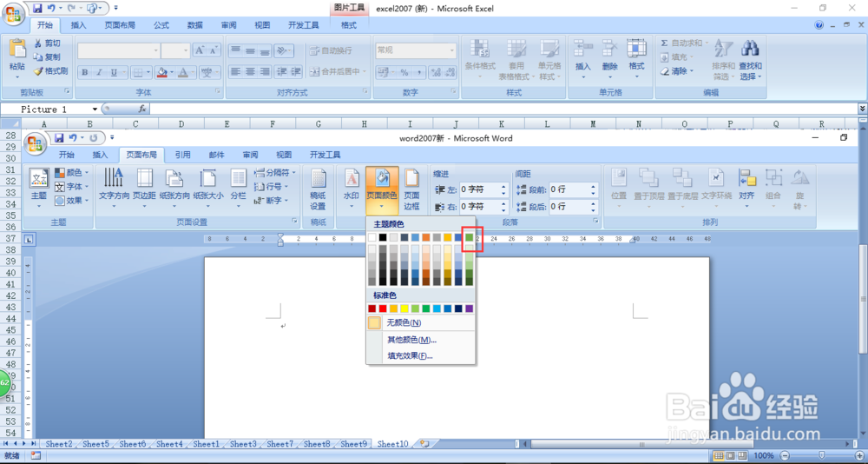868x464 pixels.
Task: Choose More Colors (其他颜色) in the color menu
Action: tap(421, 340)
